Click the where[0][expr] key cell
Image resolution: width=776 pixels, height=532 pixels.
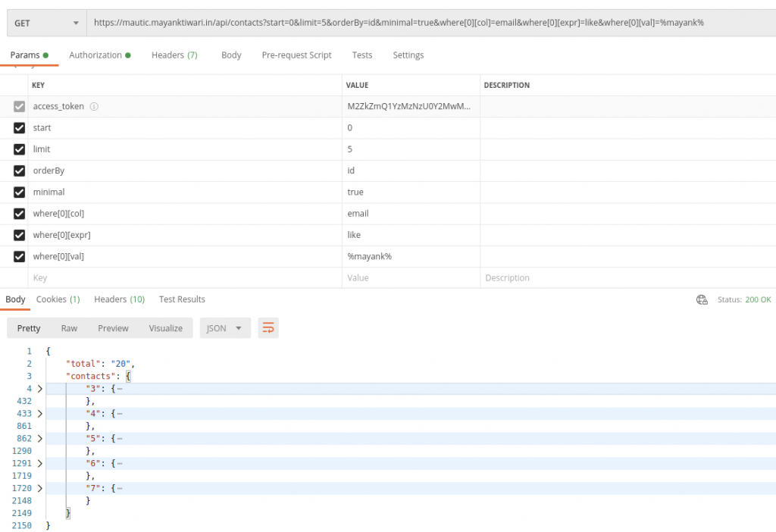point(185,235)
